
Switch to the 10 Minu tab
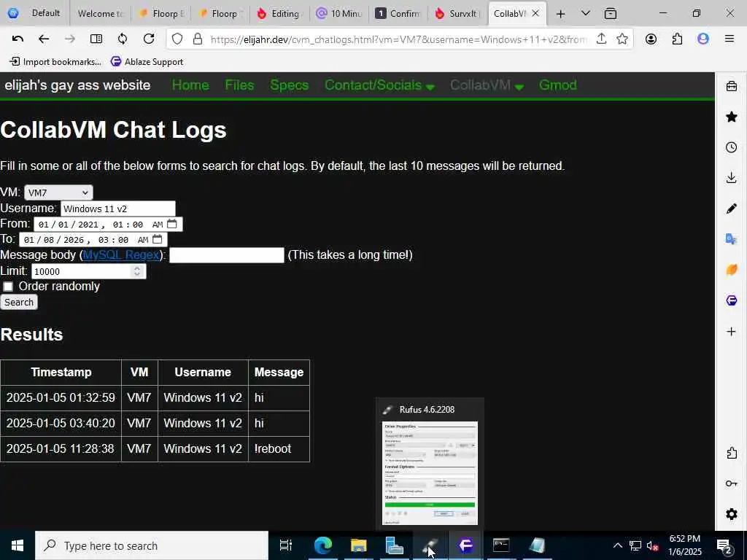[x=339, y=13]
